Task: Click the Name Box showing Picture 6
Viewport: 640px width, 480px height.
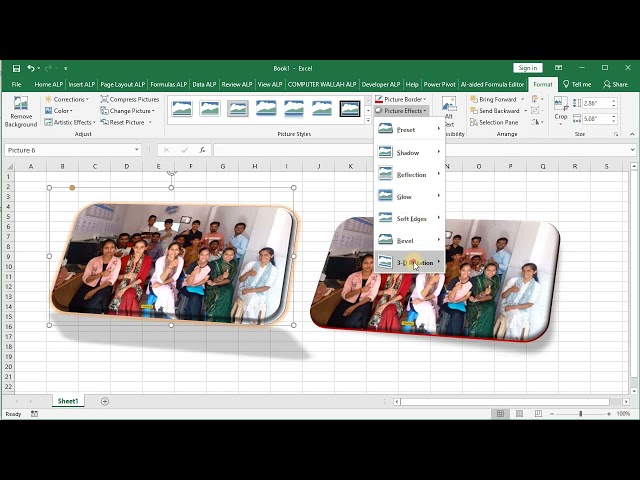Action: pos(69,150)
